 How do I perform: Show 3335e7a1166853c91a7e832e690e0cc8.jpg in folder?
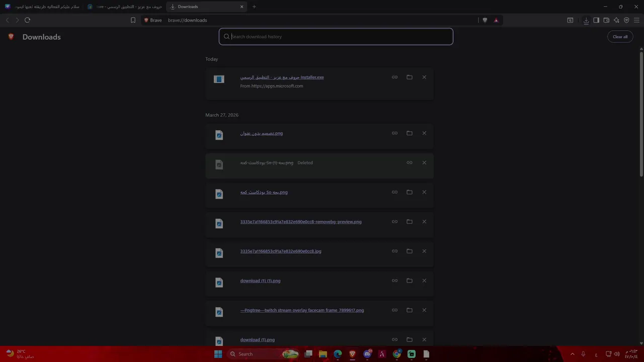(x=410, y=251)
